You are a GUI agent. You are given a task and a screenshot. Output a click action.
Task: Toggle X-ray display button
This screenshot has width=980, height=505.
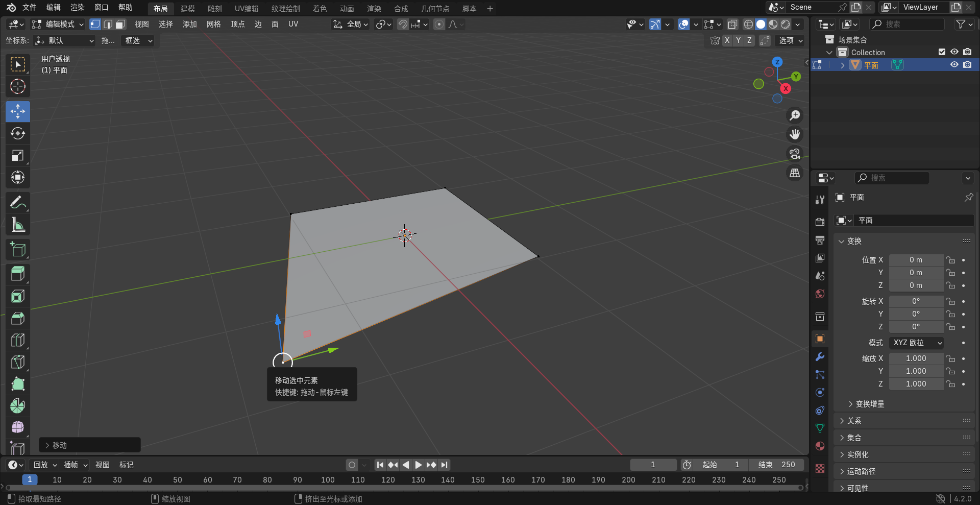732,24
